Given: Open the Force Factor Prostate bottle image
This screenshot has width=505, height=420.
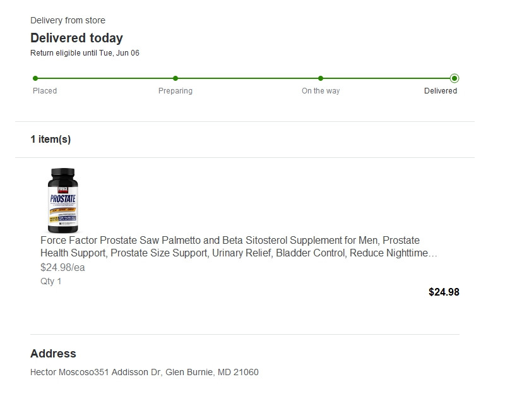Looking at the screenshot, I should click(x=62, y=201).
